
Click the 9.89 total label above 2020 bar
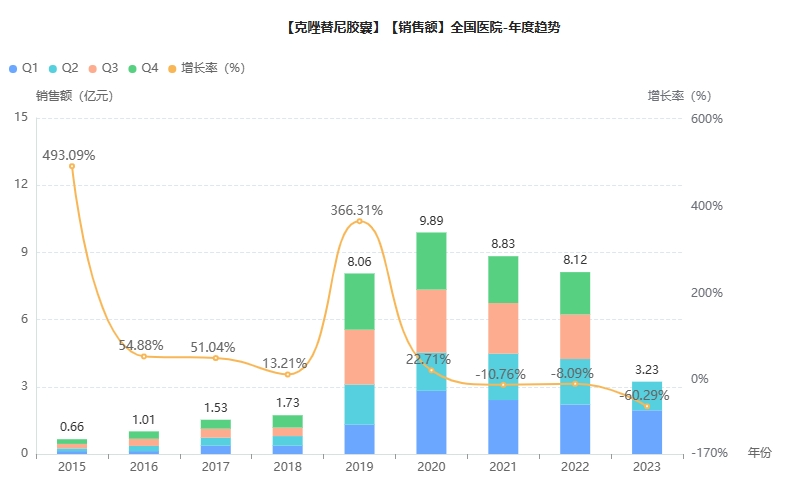[x=431, y=220]
